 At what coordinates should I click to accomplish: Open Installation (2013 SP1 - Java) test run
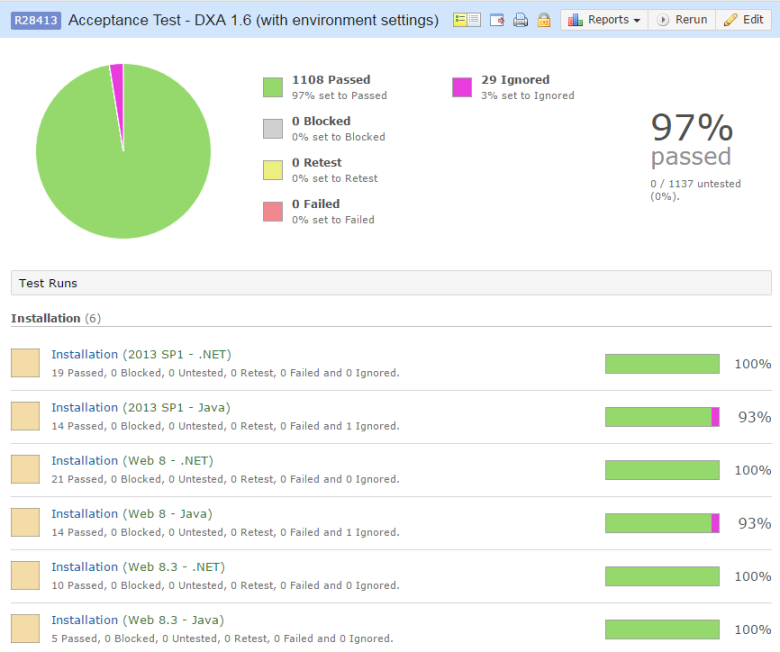(x=140, y=407)
